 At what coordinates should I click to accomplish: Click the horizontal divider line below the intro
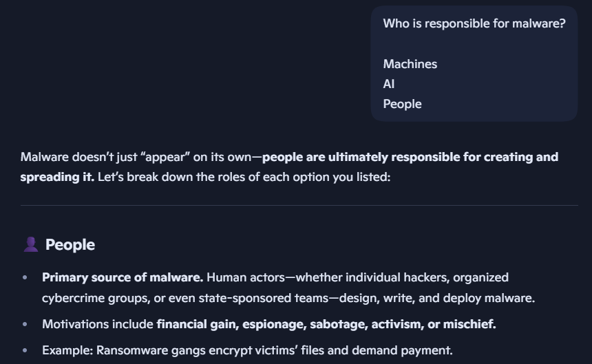click(x=299, y=205)
